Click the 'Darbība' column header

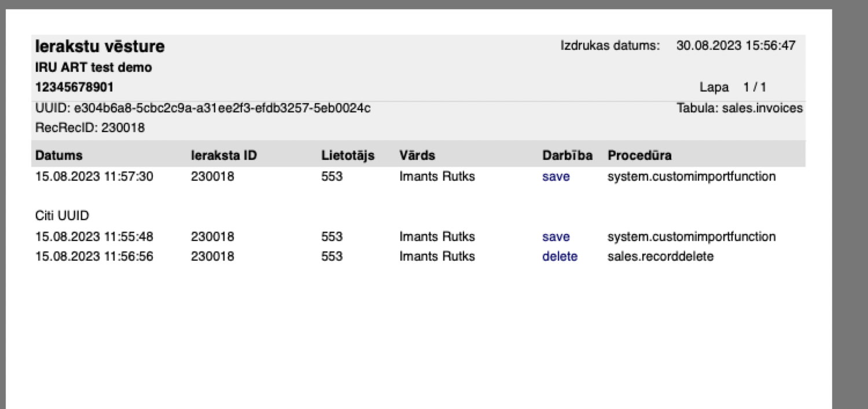pyautogui.click(x=568, y=155)
